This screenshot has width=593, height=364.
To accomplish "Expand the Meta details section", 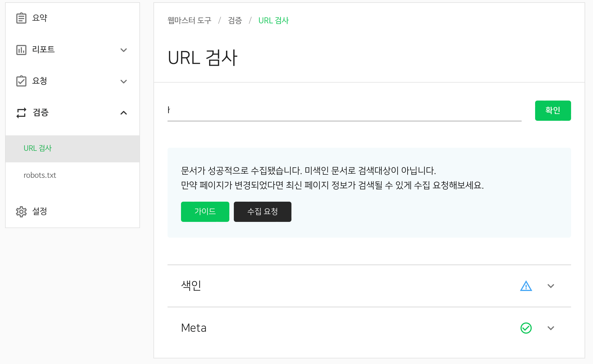I will (551, 328).
